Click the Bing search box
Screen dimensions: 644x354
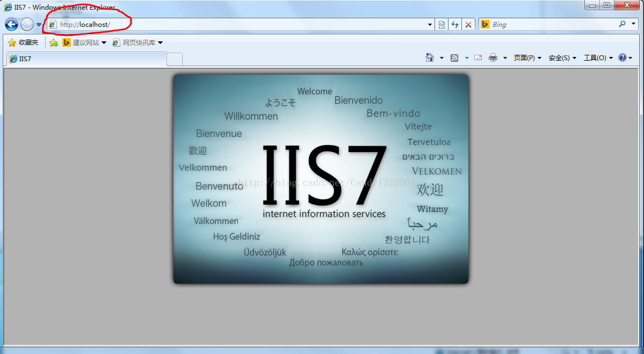pos(552,25)
